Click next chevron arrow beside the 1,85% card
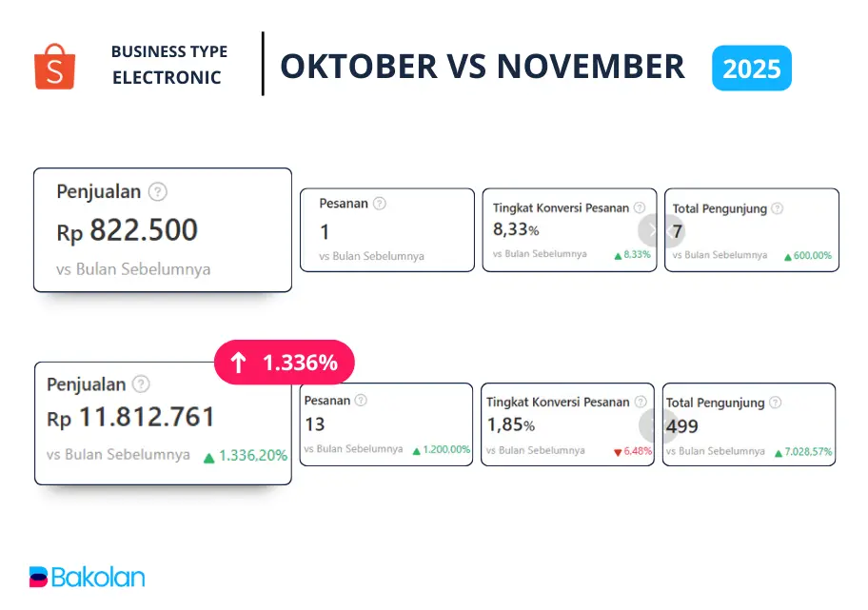The width and height of the screenshot is (868, 610). pyautogui.click(x=653, y=425)
